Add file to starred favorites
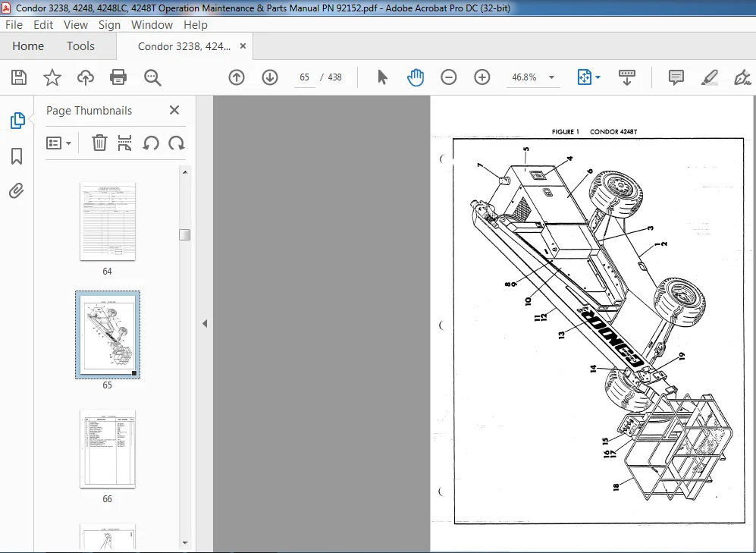This screenshot has height=553, width=756. 52,77
